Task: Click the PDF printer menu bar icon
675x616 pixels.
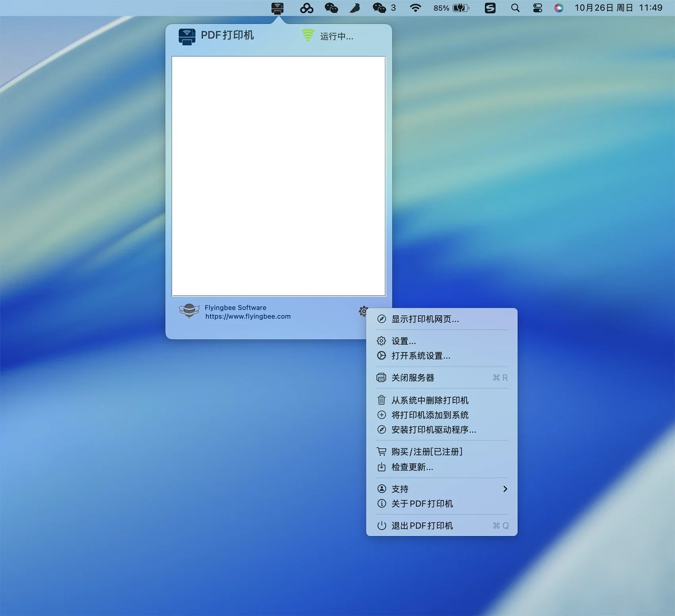Action: coord(277,8)
